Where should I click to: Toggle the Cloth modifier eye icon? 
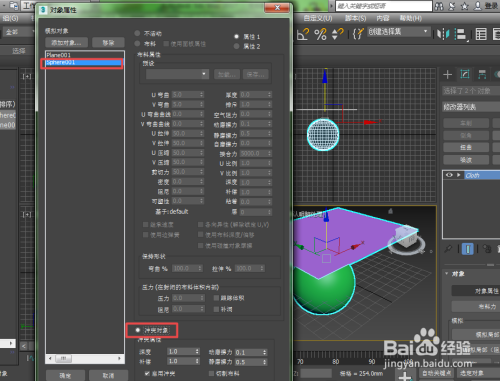[x=449, y=175]
